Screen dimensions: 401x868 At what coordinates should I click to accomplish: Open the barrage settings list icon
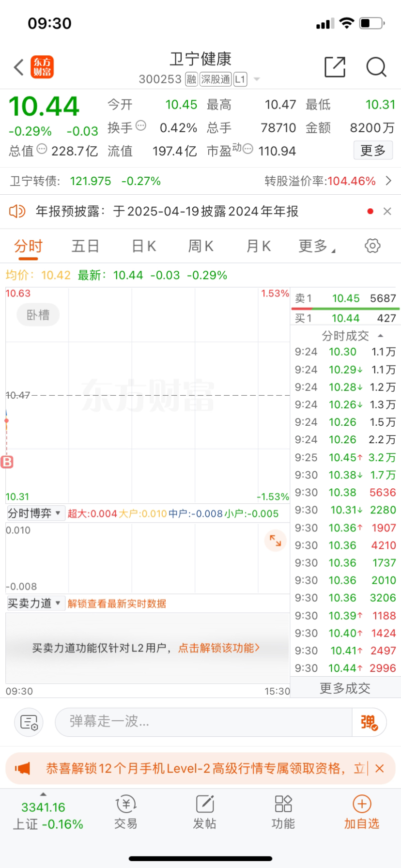coord(29,722)
